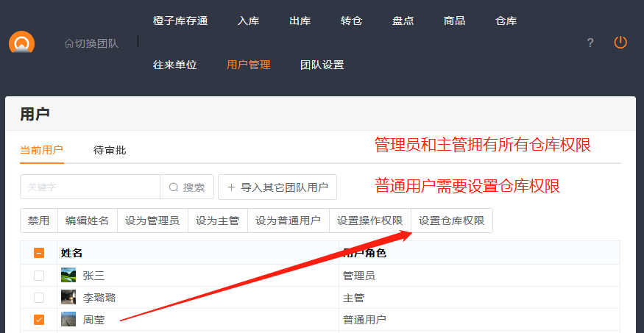Open the 入库 menu item
This screenshot has width=644, height=333.
(248, 21)
